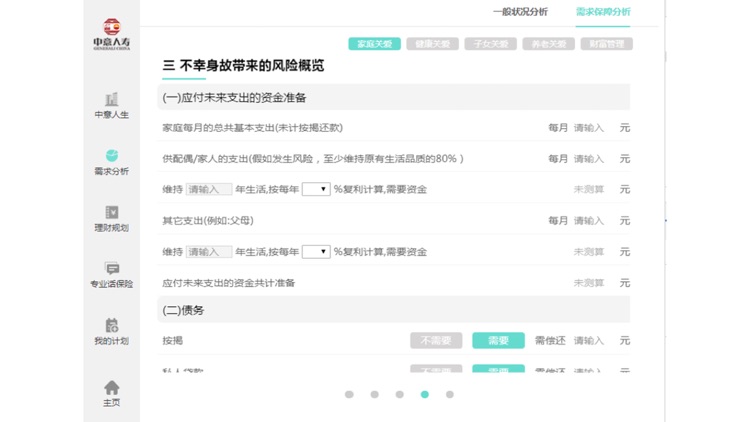Go to 主页 home icon
Screen dimensions: 750x422
point(111,394)
